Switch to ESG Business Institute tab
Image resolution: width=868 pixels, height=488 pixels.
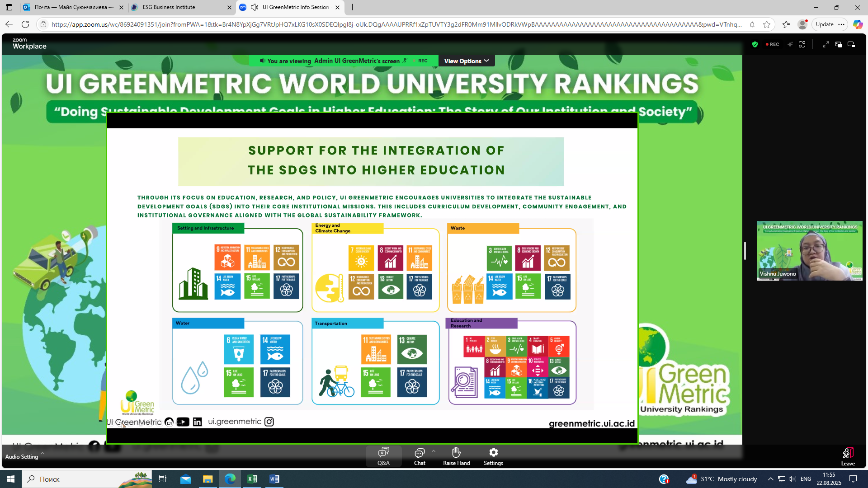coord(181,7)
